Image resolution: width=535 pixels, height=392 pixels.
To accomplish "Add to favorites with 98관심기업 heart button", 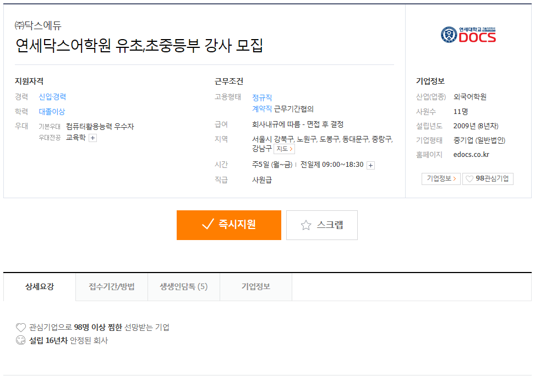I will 488,179.
